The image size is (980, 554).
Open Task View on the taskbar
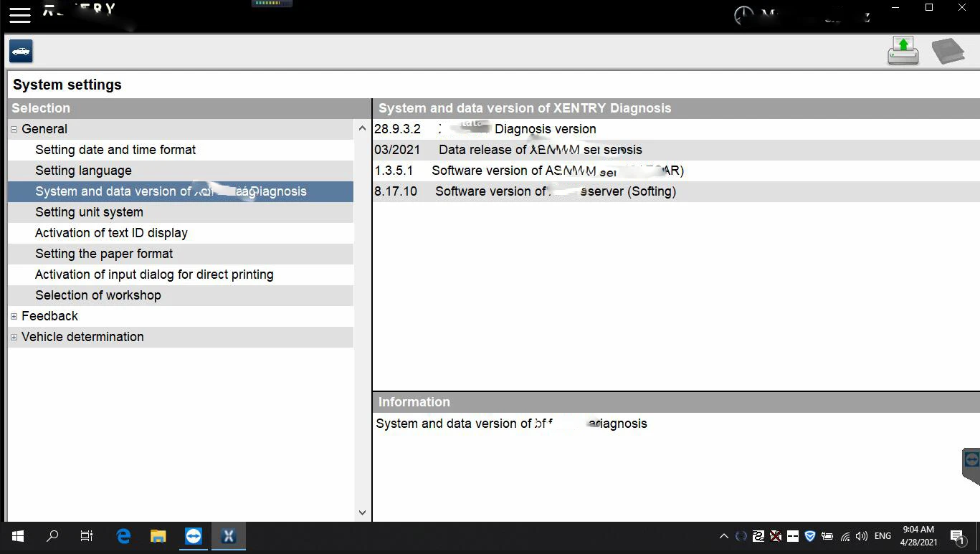click(87, 536)
